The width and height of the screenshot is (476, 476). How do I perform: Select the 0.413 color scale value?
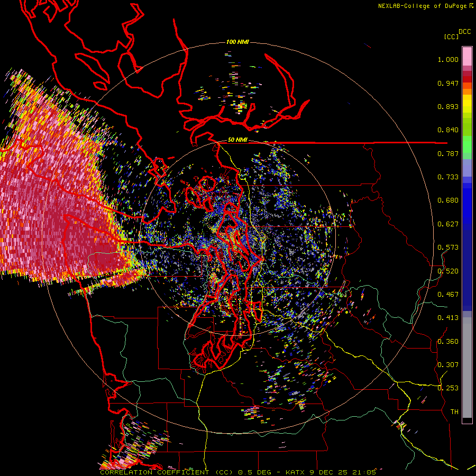tap(448, 318)
